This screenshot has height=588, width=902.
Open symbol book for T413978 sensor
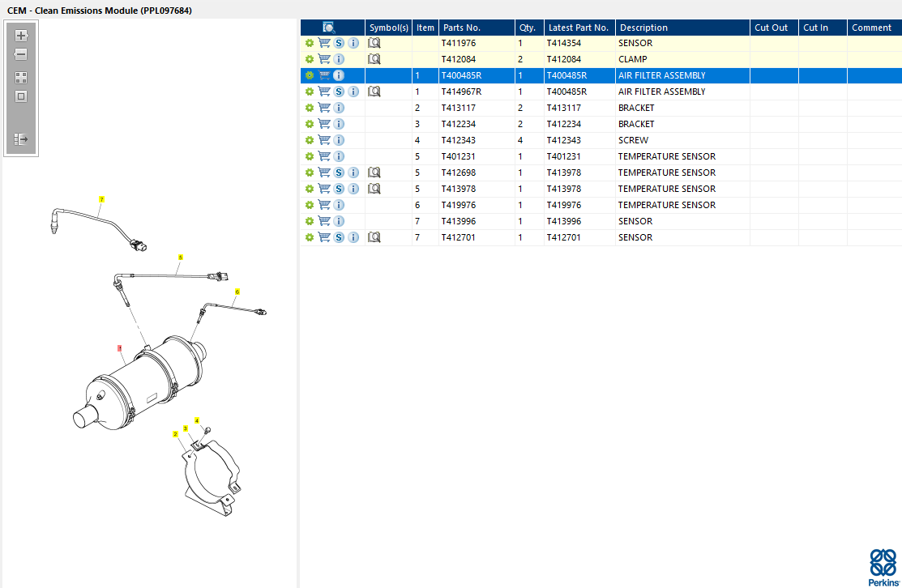[374, 189]
